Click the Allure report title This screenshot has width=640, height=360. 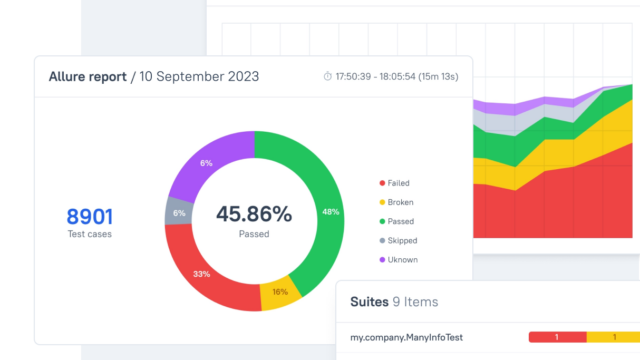88,76
